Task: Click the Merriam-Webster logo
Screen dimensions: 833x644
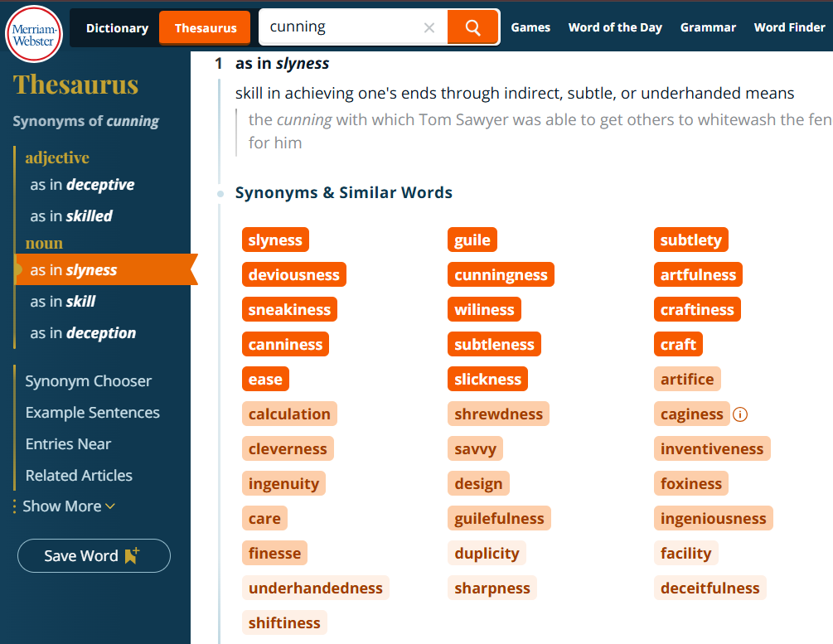Action: point(34,33)
